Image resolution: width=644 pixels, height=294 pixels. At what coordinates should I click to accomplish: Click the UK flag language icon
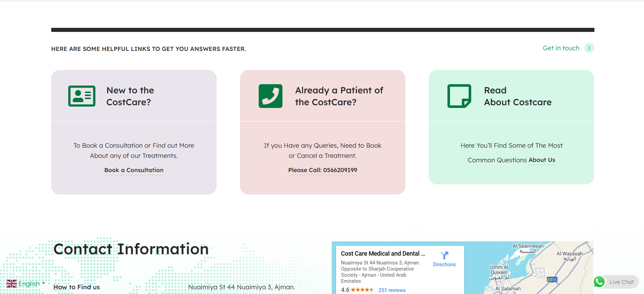coord(12,284)
